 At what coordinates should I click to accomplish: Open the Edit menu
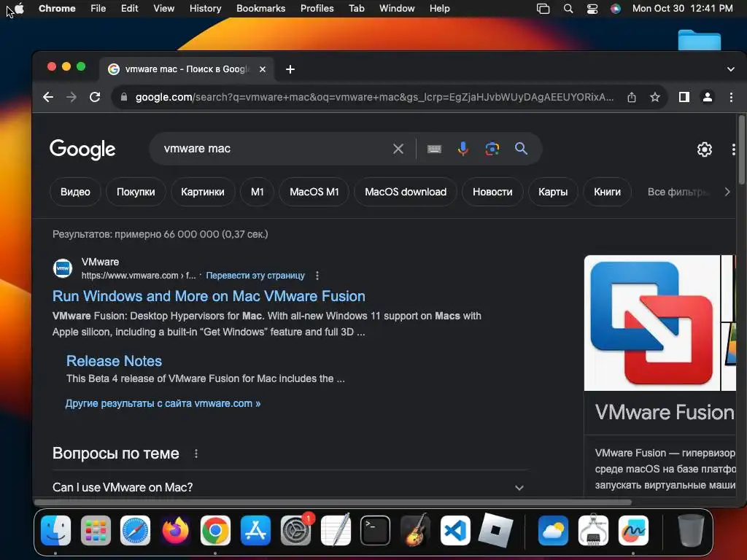[x=130, y=9]
